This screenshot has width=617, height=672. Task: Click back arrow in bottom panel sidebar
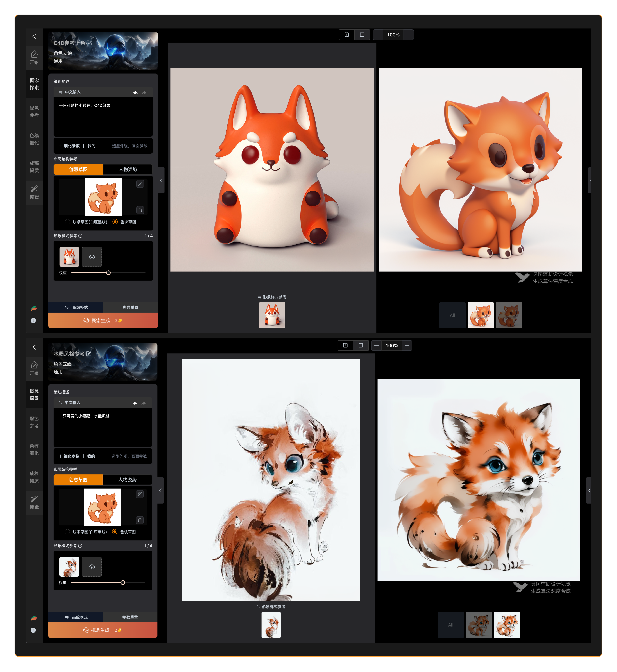pos(34,347)
